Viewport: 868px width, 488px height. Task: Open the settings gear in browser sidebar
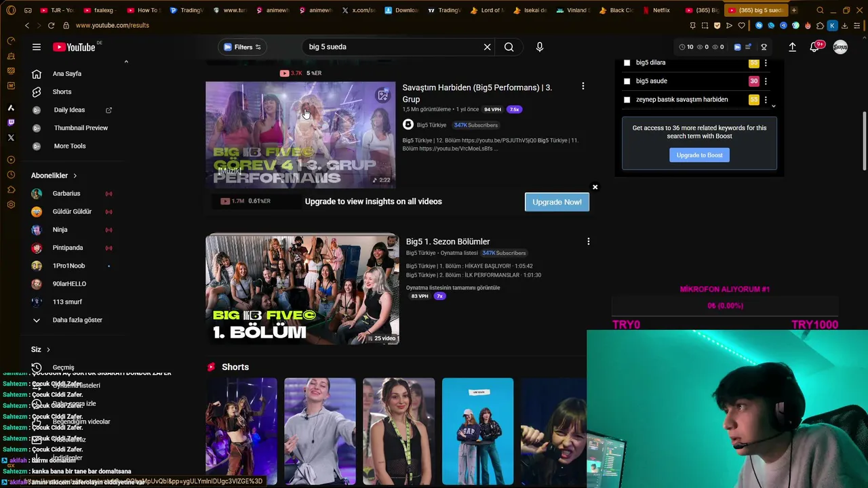point(11,205)
